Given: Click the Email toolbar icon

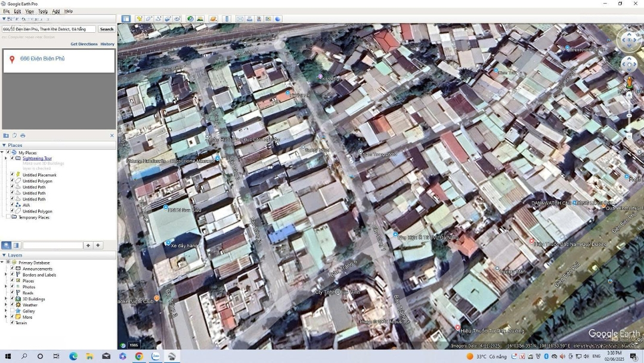Looking at the screenshot, I should click(240, 19).
